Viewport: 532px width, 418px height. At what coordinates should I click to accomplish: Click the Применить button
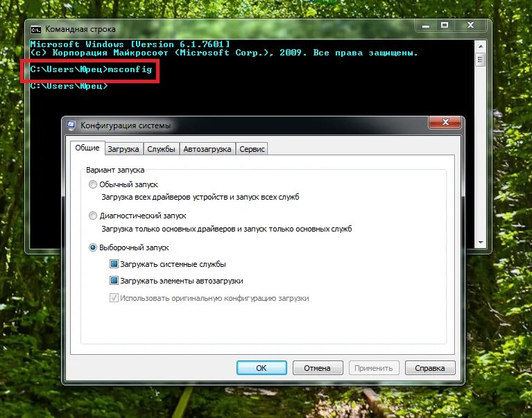pos(374,368)
